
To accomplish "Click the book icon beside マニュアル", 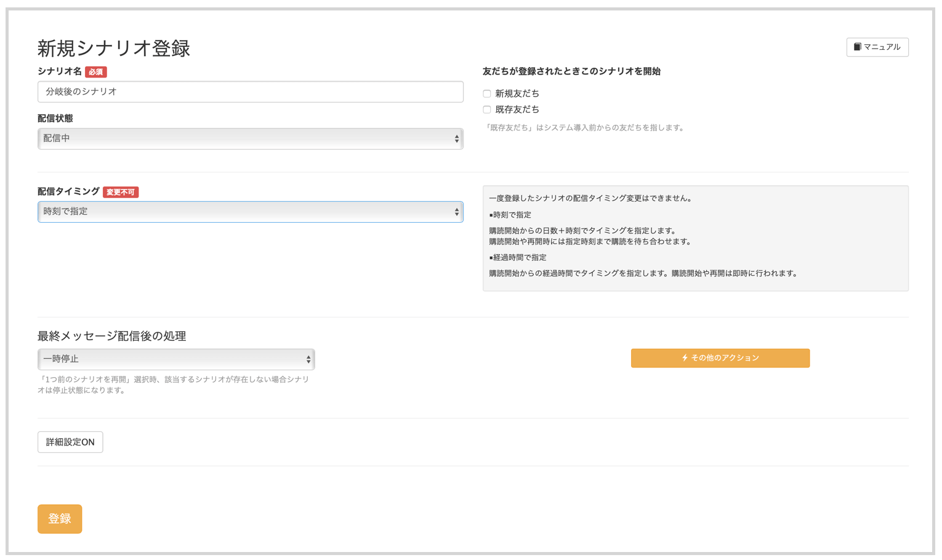I will [857, 47].
